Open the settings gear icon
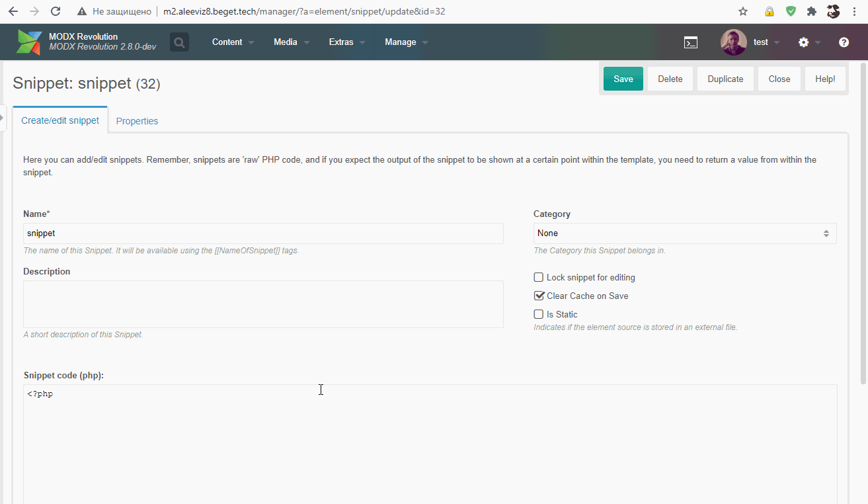The height and width of the screenshot is (504, 868). (x=803, y=42)
